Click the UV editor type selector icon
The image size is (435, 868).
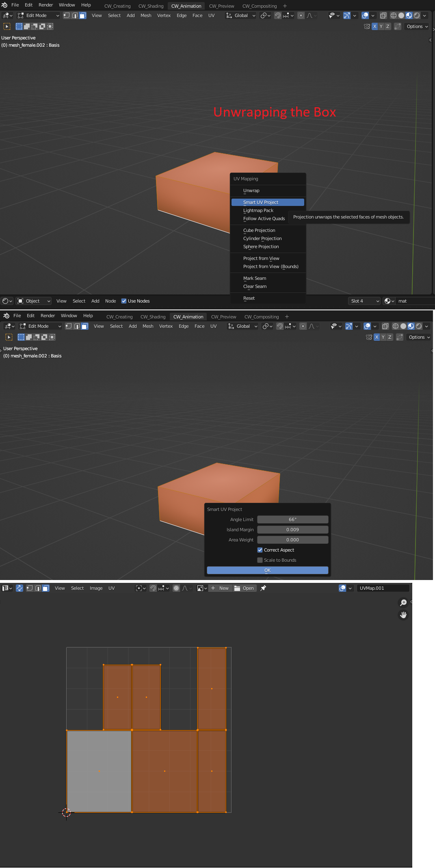(7, 588)
